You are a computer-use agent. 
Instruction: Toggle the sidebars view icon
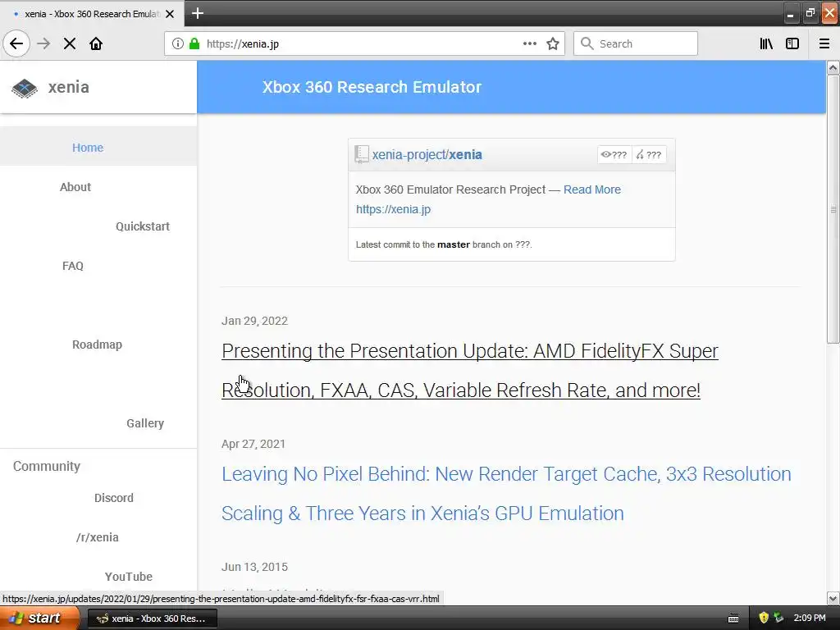click(792, 43)
